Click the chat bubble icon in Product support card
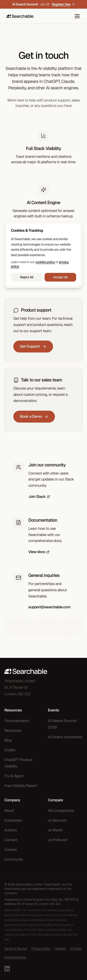87x980 pixels. pyautogui.click(x=16, y=310)
